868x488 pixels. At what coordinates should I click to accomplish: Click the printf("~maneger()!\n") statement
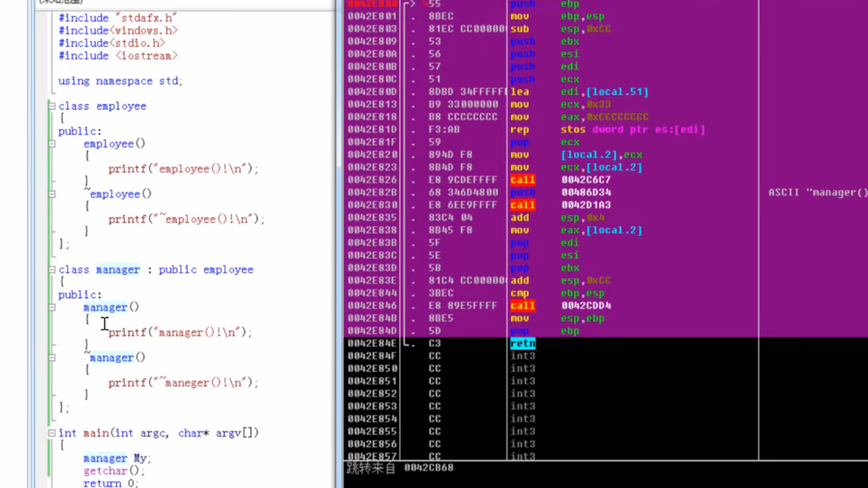pos(183,383)
